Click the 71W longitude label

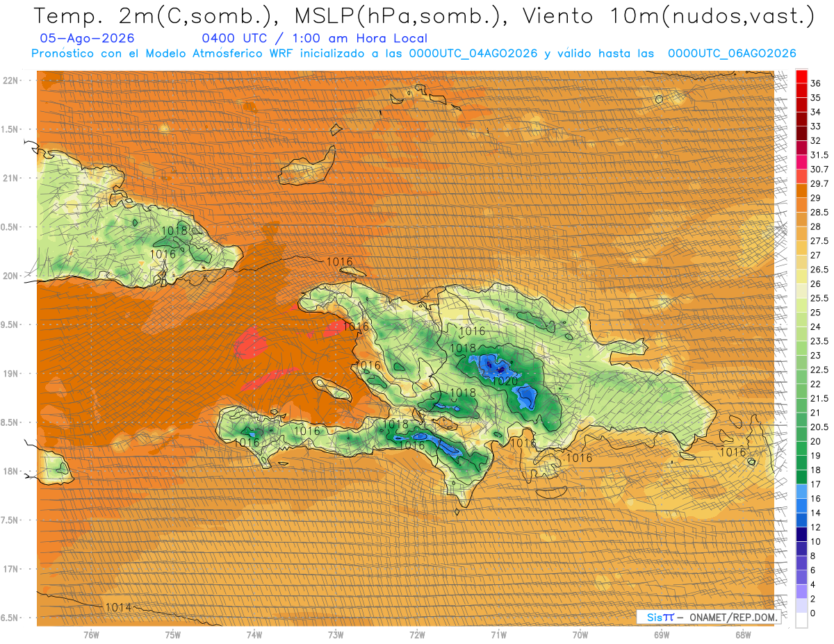[x=498, y=634]
